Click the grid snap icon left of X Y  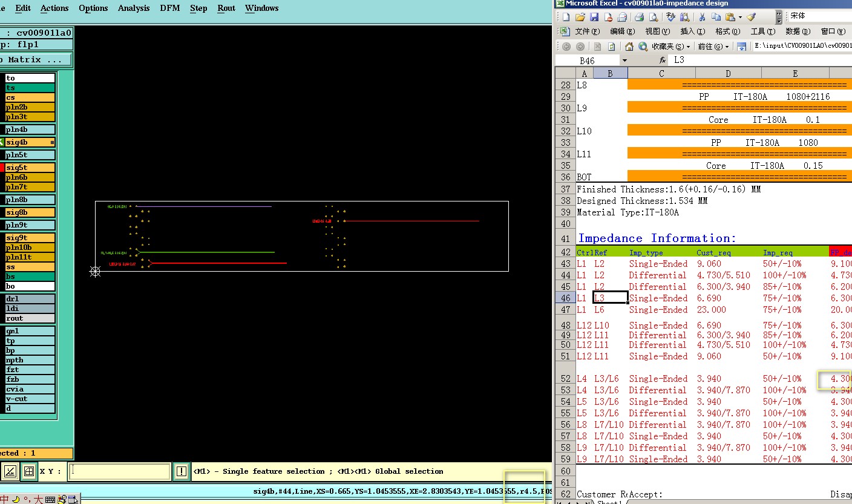tap(28, 471)
